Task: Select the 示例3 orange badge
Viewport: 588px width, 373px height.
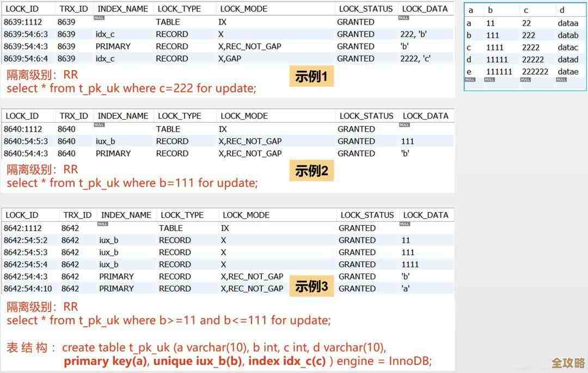Action: (x=311, y=286)
